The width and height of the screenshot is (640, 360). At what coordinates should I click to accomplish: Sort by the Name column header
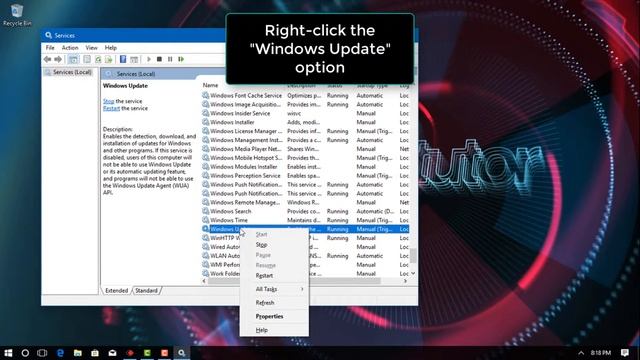point(210,85)
